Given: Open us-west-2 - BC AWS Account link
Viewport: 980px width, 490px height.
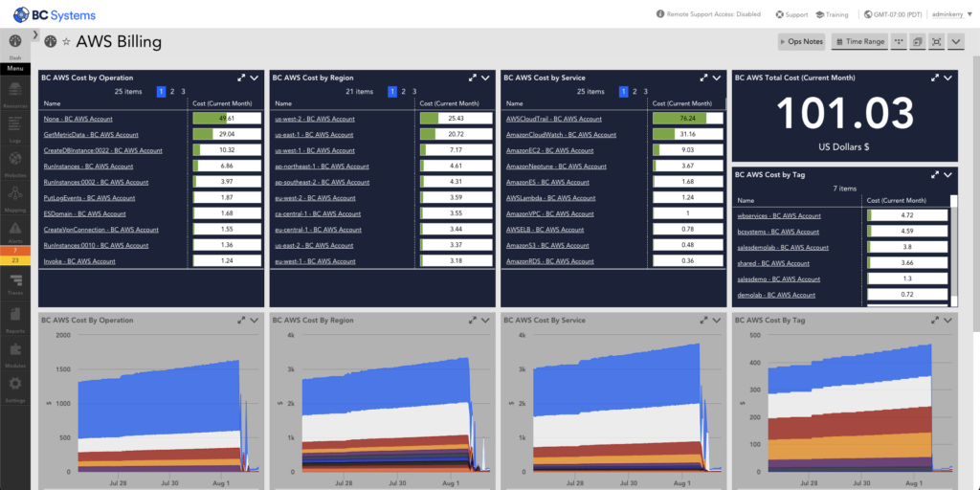Looking at the screenshot, I should (x=315, y=119).
